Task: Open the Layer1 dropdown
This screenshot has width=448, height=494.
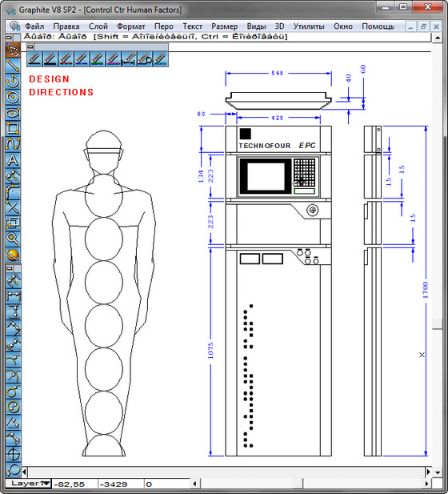Action: [46, 484]
